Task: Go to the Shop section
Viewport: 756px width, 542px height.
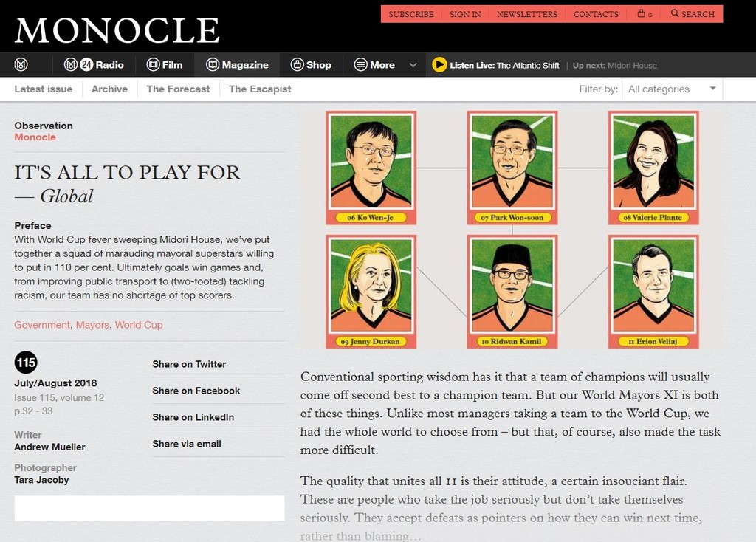Action: pyautogui.click(x=311, y=65)
